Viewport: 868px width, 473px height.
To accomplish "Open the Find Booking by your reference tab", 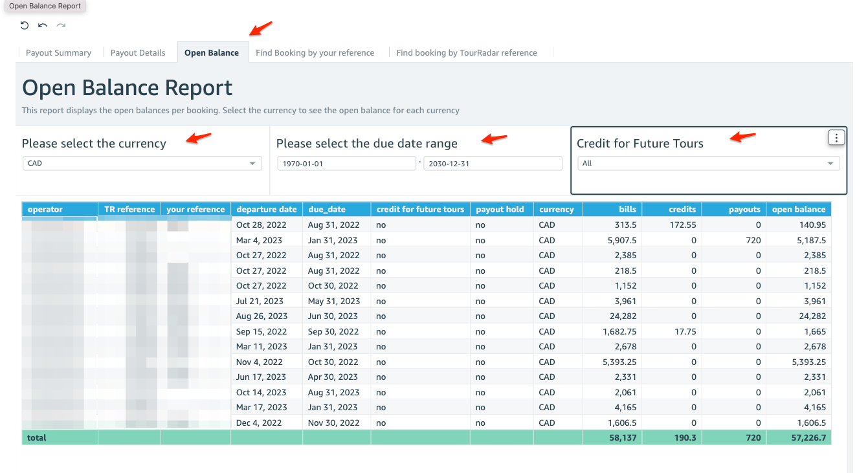I will [x=315, y=52].
